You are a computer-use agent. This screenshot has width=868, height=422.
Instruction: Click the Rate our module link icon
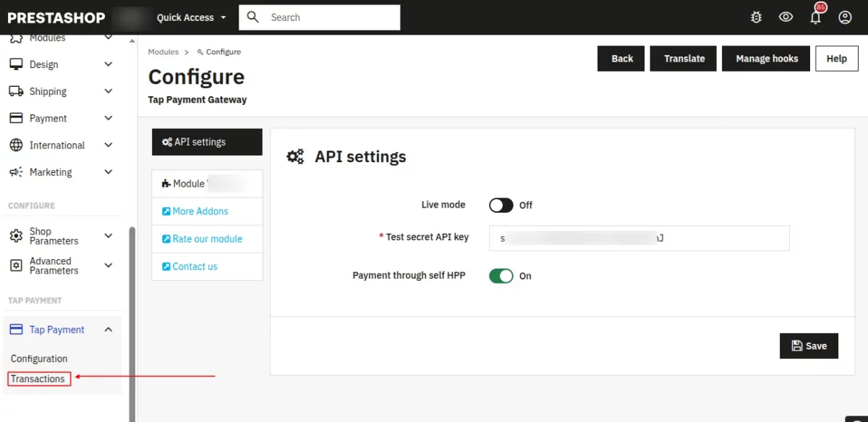coord(166,239)
